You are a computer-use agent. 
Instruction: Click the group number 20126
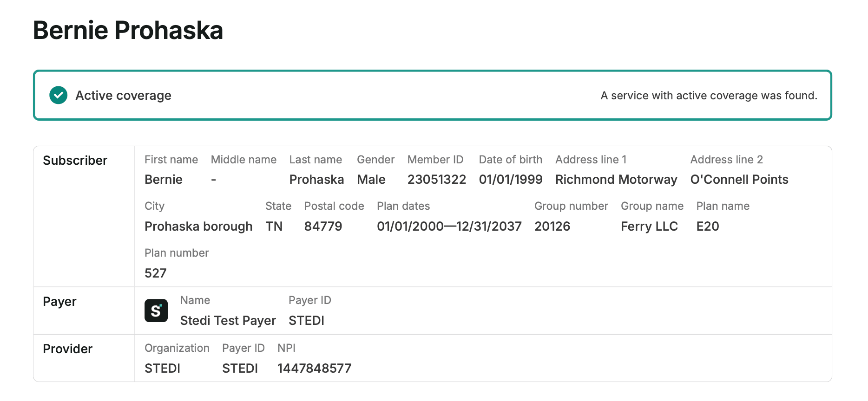552,226
